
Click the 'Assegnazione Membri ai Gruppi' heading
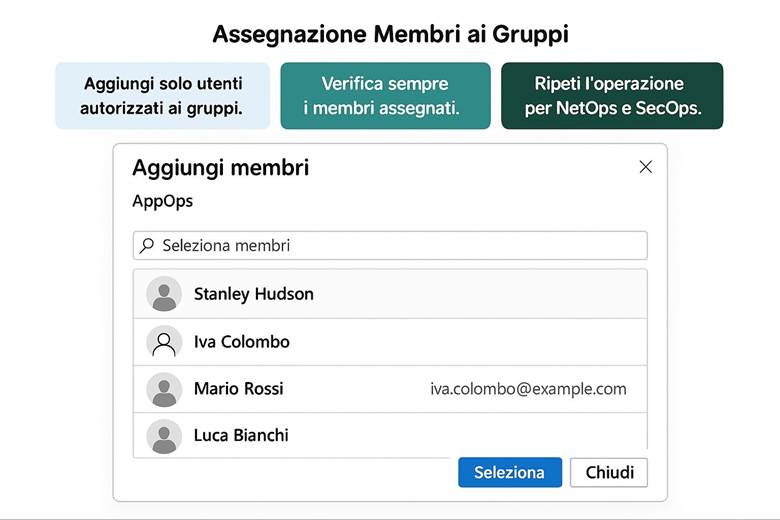tap(390, 34)
